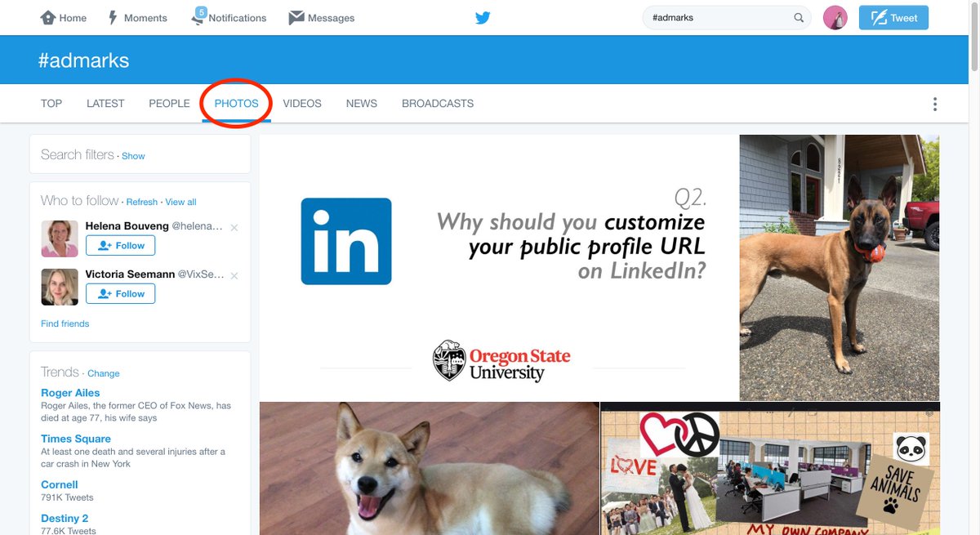Viewport: 980px width, 535px height.
Task: Open Moments from the top bar
Action: point(137,18)
